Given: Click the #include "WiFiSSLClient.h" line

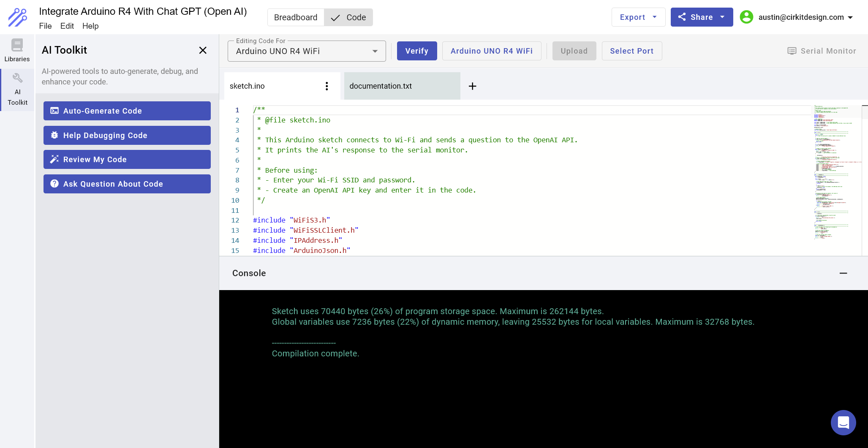Looking at the screenshot, I should click(306, 231).
